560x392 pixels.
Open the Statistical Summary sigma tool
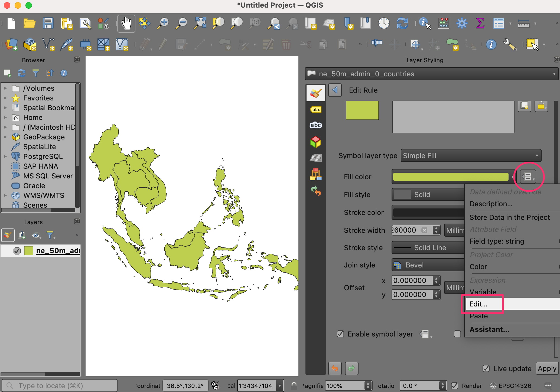tap(480, 24)
